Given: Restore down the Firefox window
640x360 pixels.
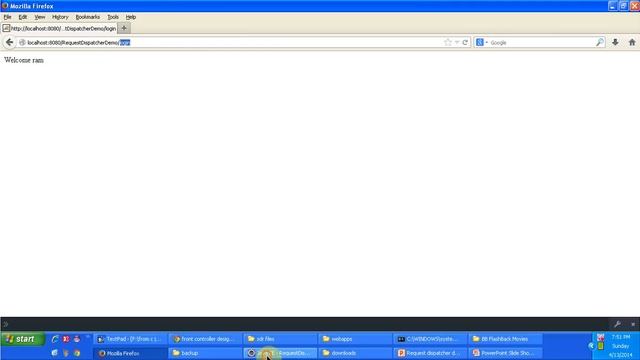Looking at the screenshot, I should pyautogui.click(x=623, y=6).
